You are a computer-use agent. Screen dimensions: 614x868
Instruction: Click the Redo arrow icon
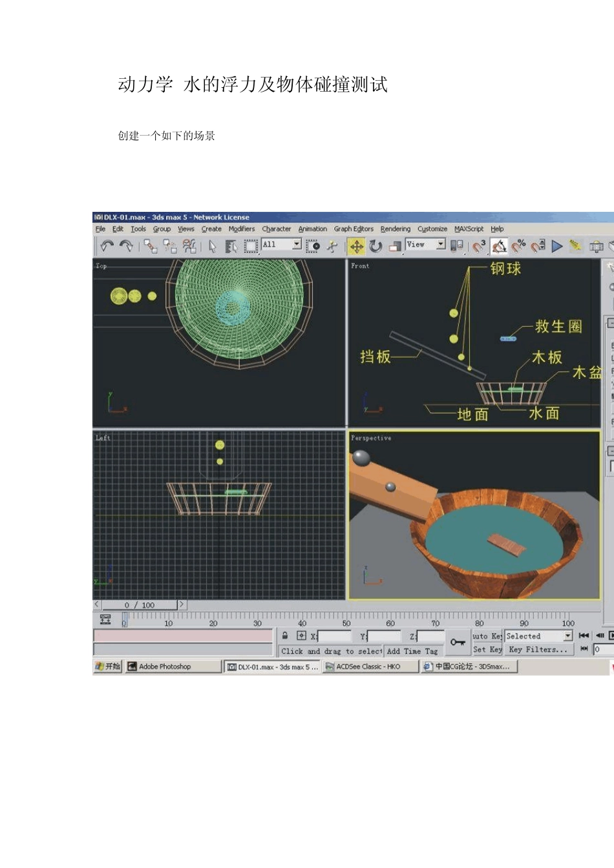(x=127, y=246)
